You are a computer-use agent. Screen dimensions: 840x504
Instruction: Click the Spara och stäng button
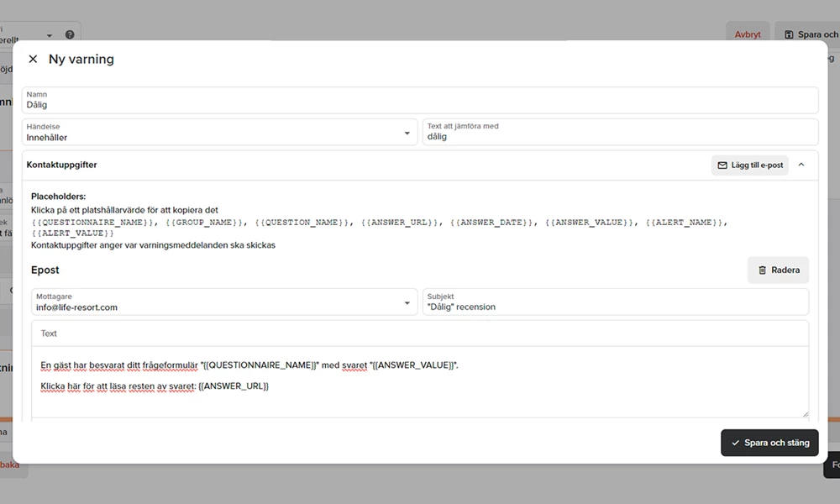[769, 443]
